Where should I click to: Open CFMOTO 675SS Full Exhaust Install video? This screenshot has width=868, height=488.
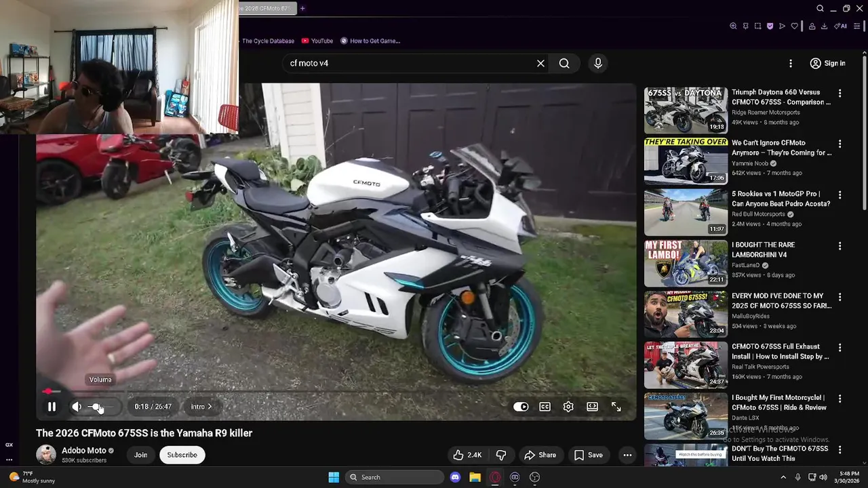[780, 351]
